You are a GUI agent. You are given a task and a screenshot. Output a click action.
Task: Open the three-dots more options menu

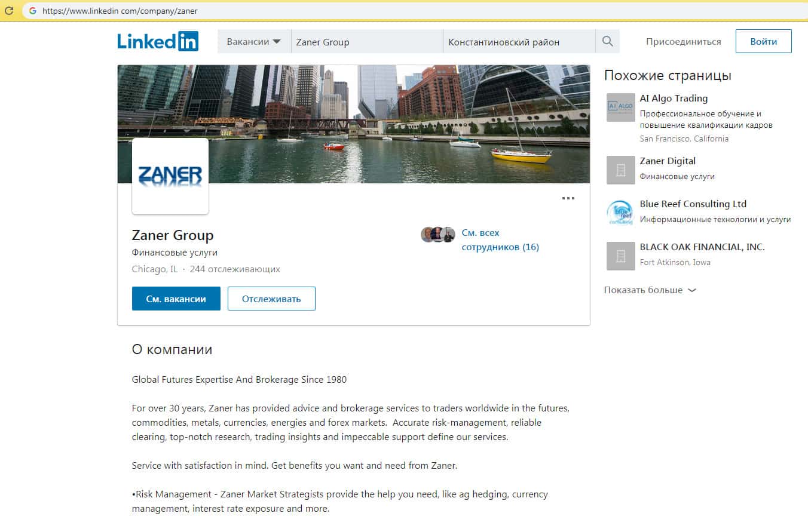click(568, 198)
